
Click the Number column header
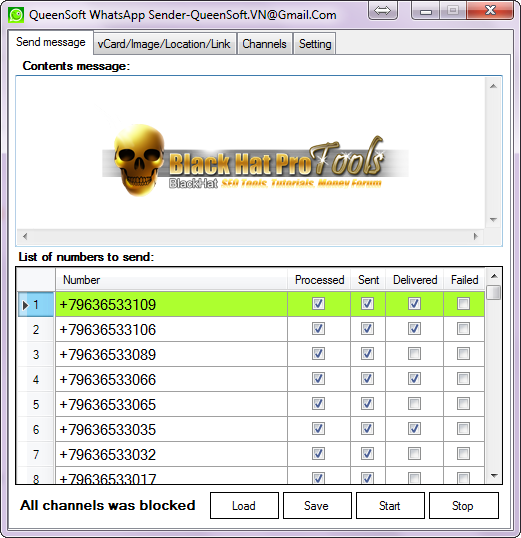(x=171, y=280)
